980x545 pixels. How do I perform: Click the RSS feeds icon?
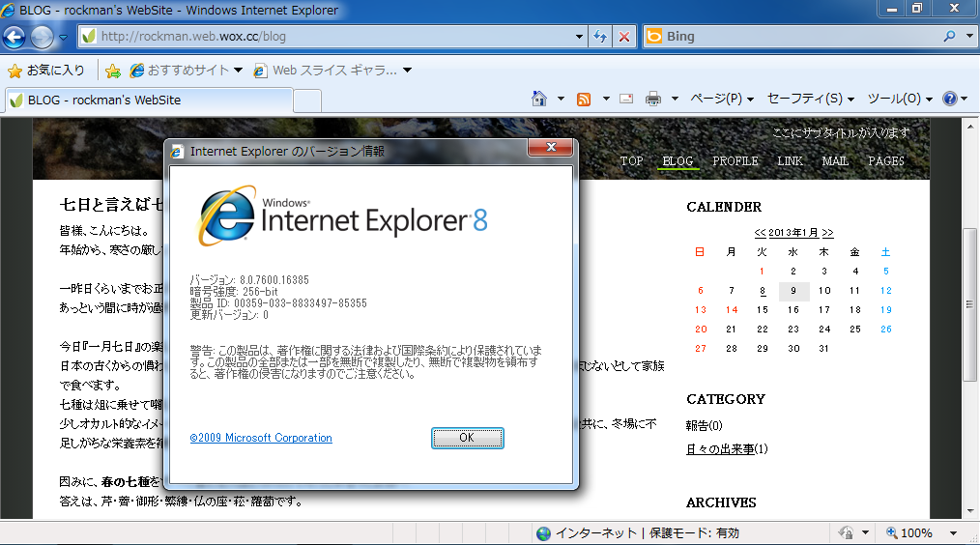coord(584,99)
